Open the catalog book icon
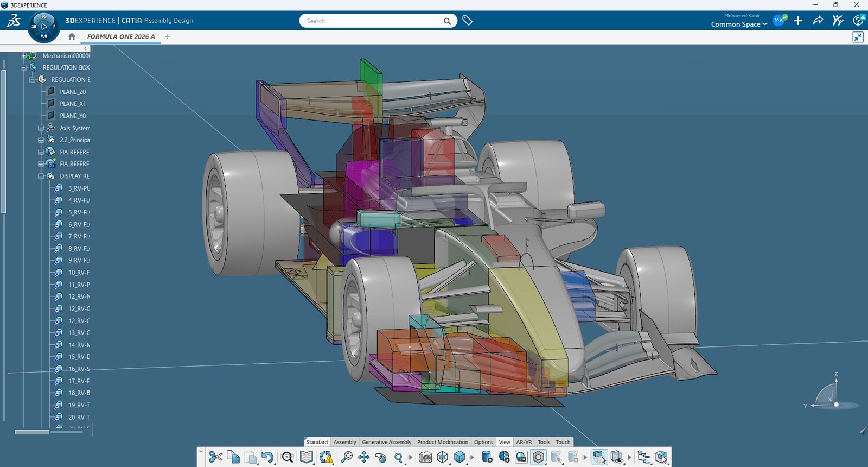The width and height of the screenshot is (868, 467). [x=307, y=457]
